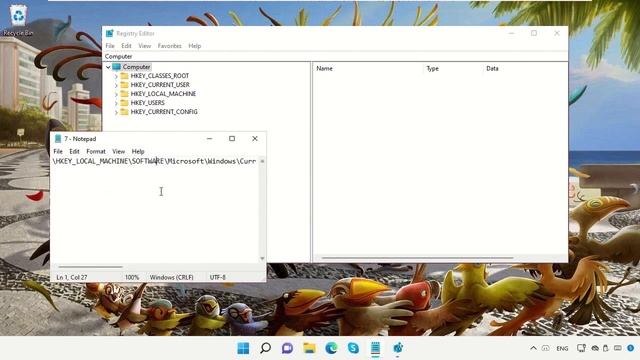Open taskbar Search
Image resolution: width=640 pixels, height=360 pixels.
[265, 348]
